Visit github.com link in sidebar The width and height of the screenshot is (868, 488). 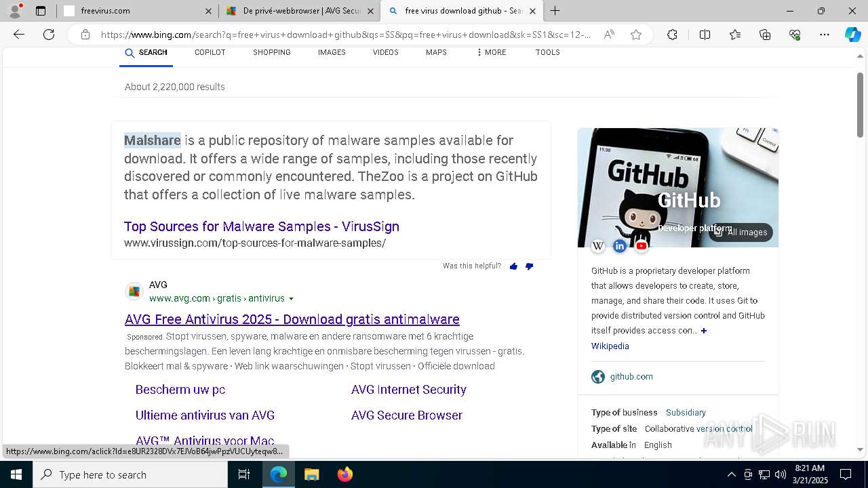[x=631, y=377]
